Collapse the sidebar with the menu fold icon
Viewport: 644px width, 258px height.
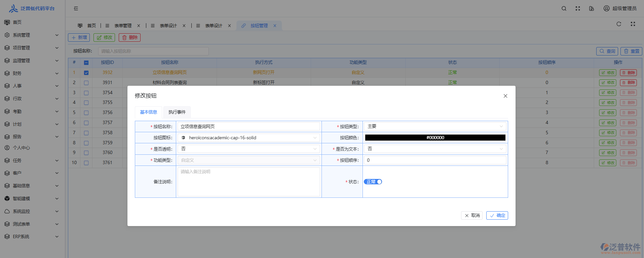click(76, 8)
